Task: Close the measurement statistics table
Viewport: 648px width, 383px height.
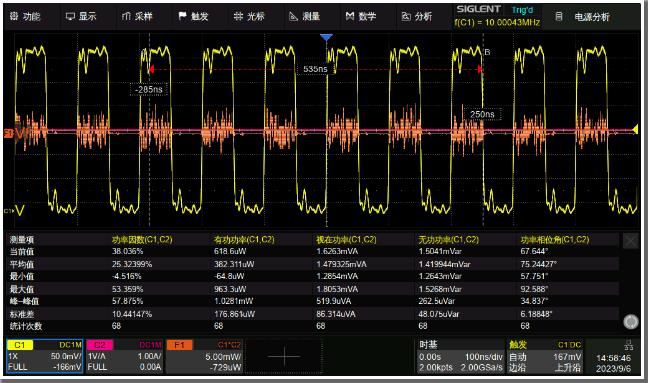Action: [630, 241]
